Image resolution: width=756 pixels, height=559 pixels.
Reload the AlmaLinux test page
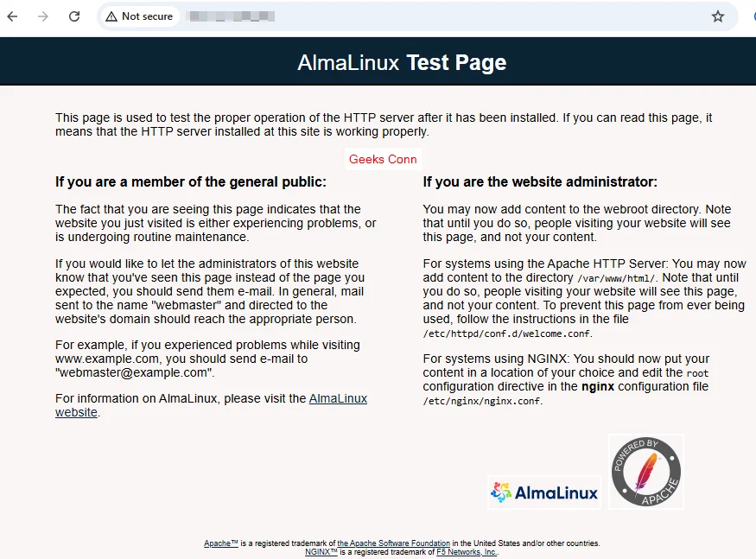tap(73, 16)
